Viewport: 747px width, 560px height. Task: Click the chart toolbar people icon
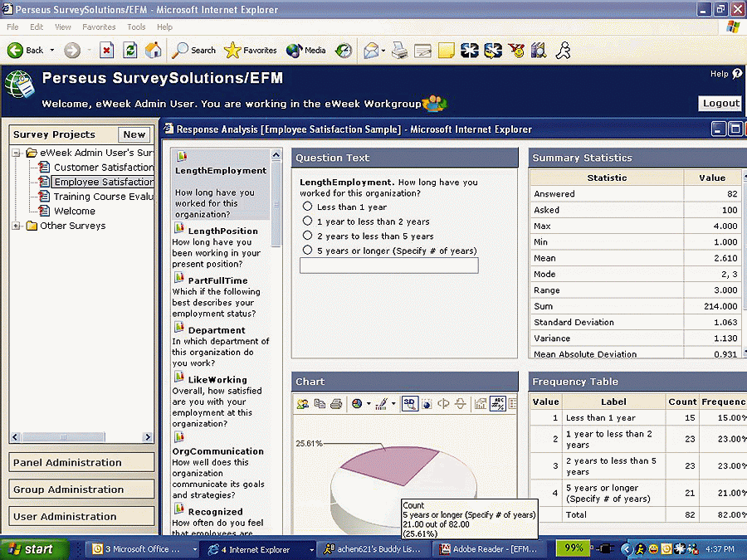pos(302,404)
